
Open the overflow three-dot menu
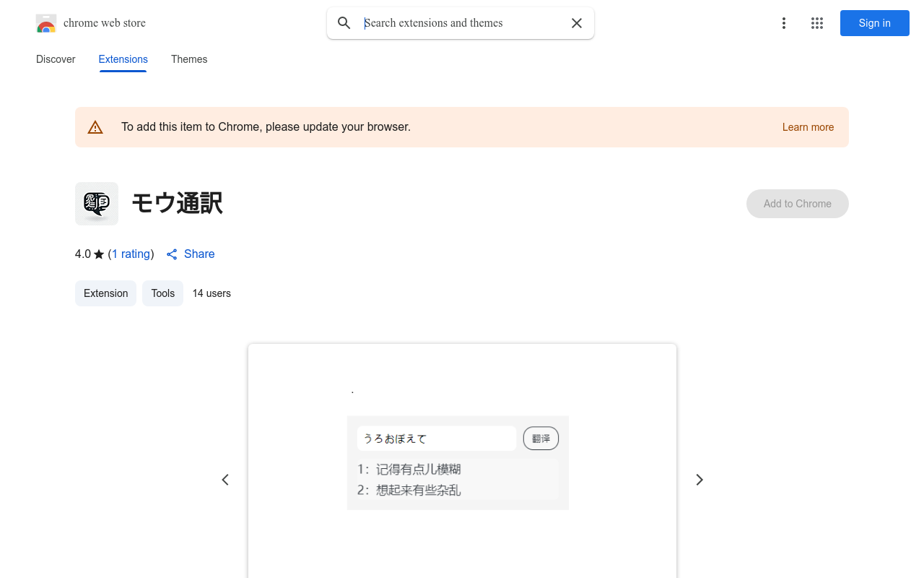tap(783, 22)
